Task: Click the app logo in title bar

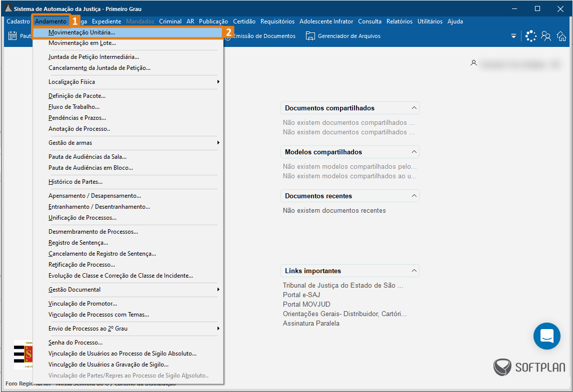Action: click(x=8, y=8)
